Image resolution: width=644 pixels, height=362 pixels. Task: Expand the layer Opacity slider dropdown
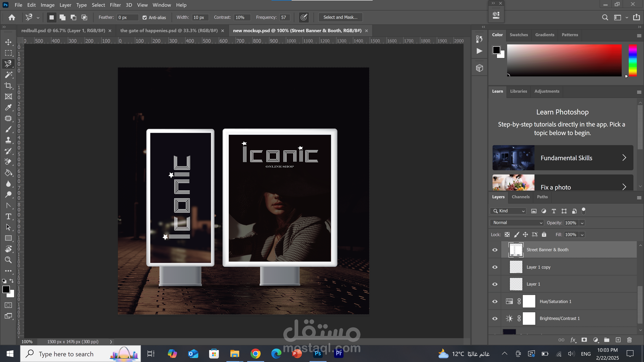582,223
